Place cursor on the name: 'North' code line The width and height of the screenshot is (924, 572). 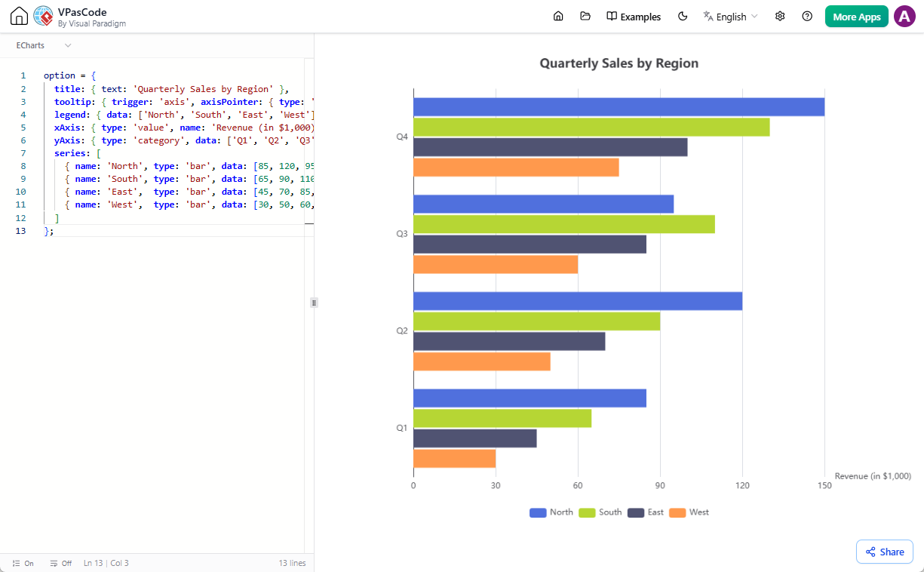tap(189, 165)
